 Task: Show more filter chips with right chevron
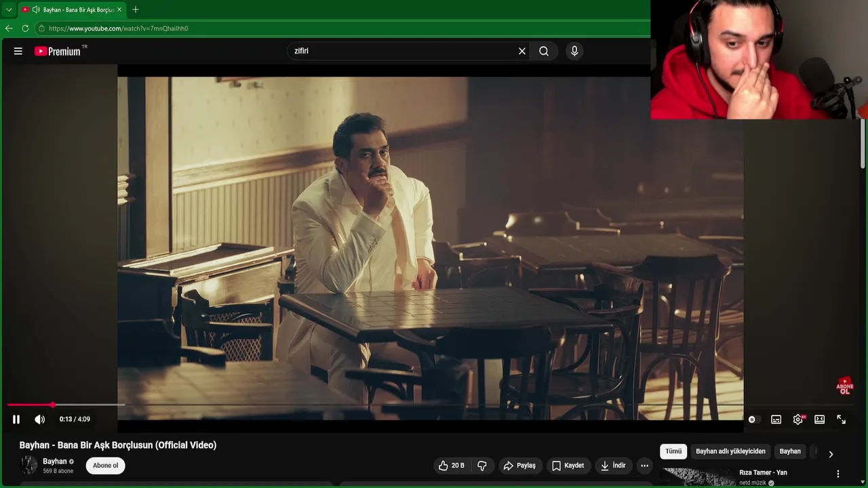[x=831, y=454]
